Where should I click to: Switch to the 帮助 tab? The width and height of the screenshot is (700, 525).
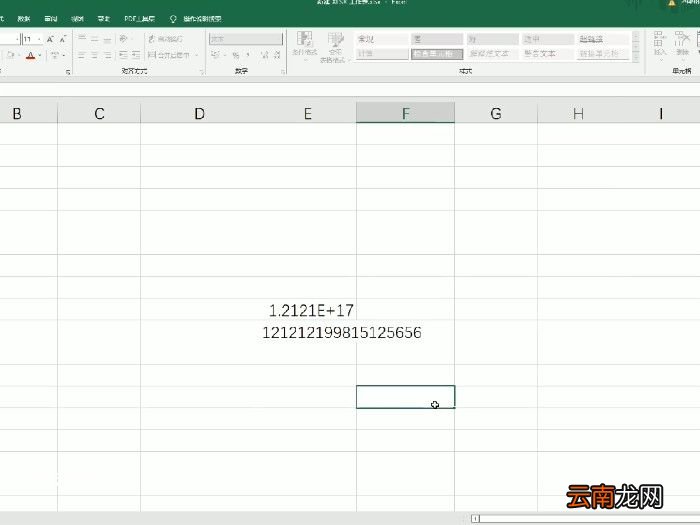104,19
